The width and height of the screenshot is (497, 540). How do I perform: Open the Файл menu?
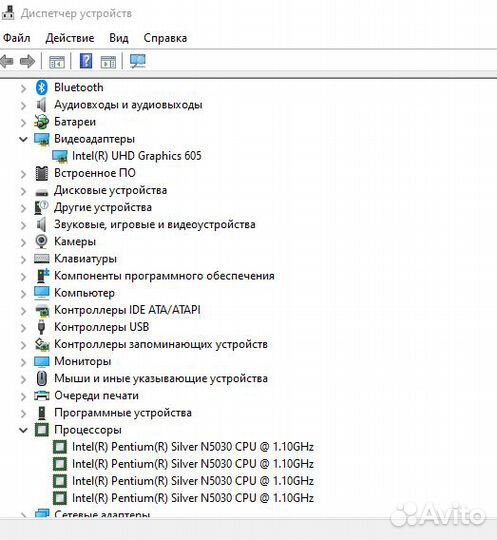tap(17, 38)
